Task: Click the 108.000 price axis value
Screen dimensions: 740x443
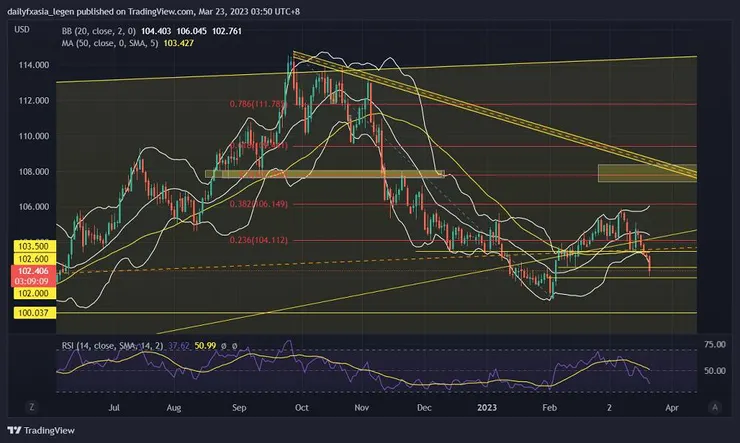Action: coord(34,172)
